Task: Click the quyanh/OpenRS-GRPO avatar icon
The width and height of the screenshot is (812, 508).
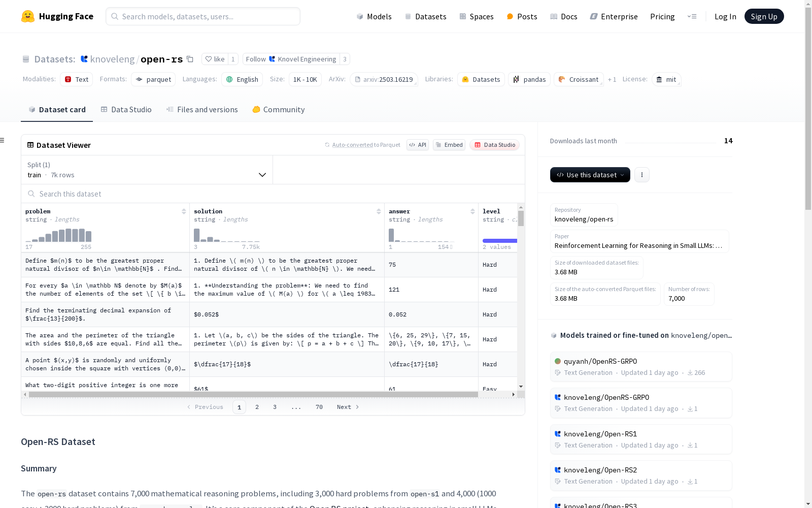Action: [x=558, y=361]
